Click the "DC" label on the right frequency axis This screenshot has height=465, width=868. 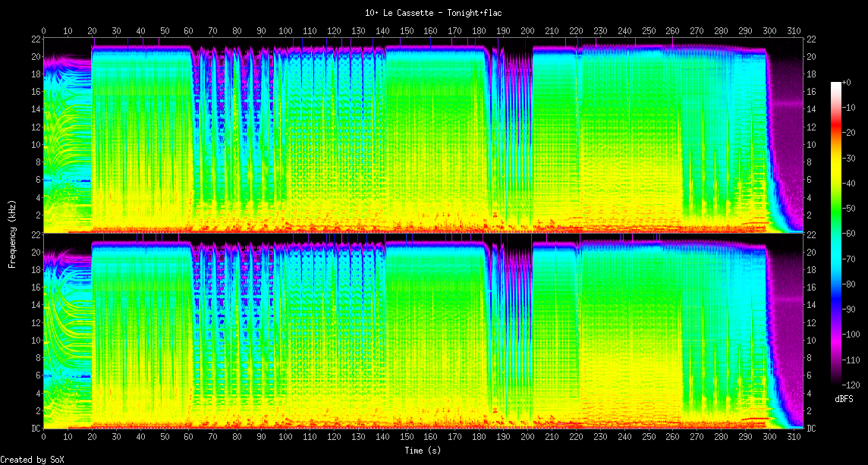[811, 429]
